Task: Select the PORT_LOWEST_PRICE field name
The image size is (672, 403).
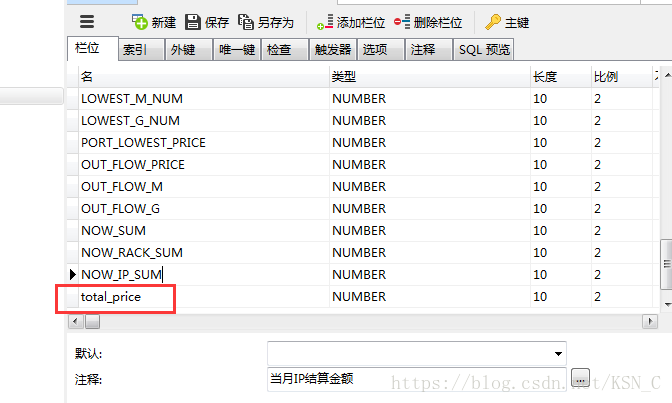Action: tap(143, 142)
